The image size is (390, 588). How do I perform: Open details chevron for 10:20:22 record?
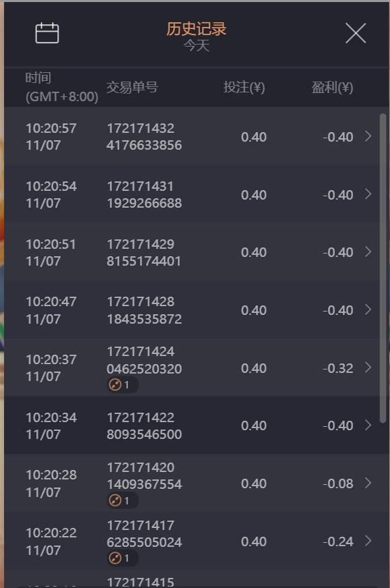pyautogui.click(x=368, y=541)
